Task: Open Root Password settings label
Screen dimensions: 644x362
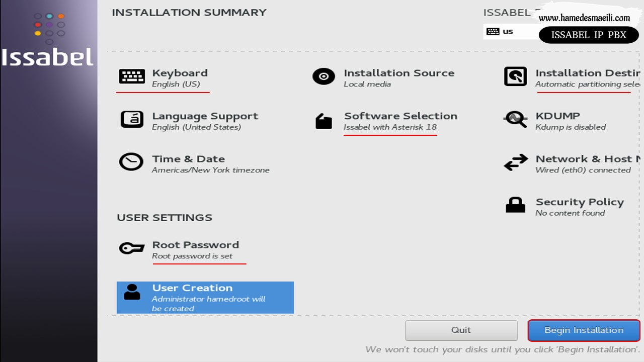Action: click(x=195, y=245)
